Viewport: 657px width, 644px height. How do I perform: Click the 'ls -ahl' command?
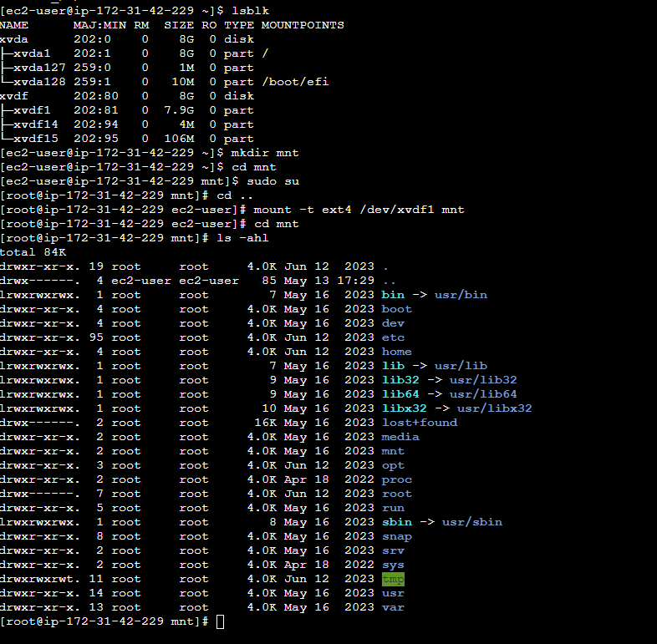point(242,238)
